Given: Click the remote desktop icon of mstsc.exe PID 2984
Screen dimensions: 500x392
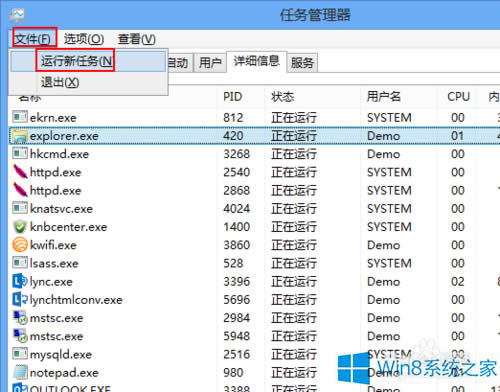Looking at the screenshot, I should click(x=20, y=318).
